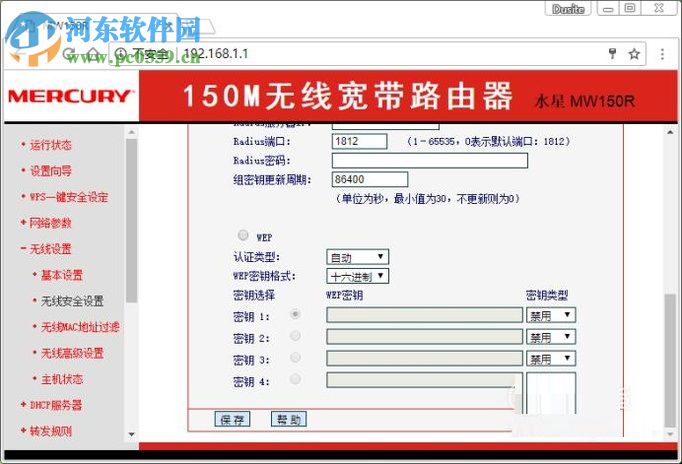Expand 网络参数 in the sidebar
The height and width of the screenshot is (464, 682).
(50, 223)
